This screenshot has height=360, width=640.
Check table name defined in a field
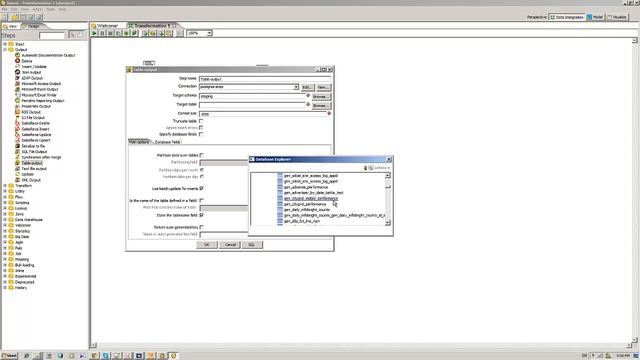tap(202, 200)
